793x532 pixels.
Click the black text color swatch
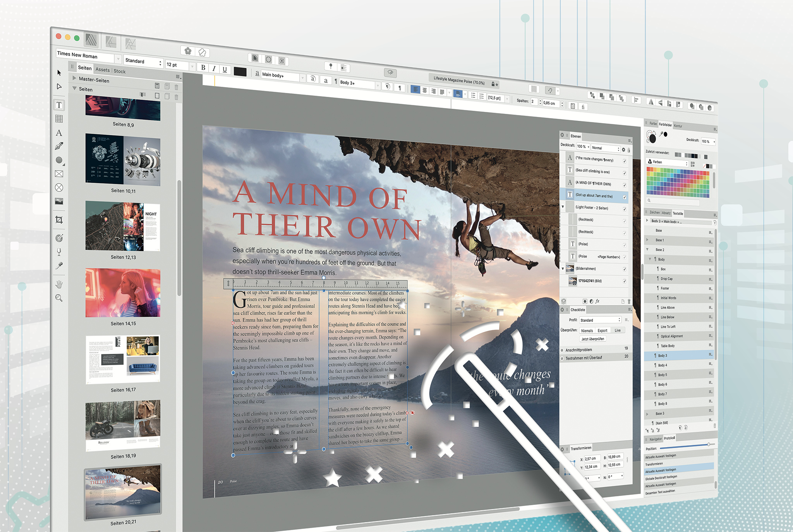[240, 72]
